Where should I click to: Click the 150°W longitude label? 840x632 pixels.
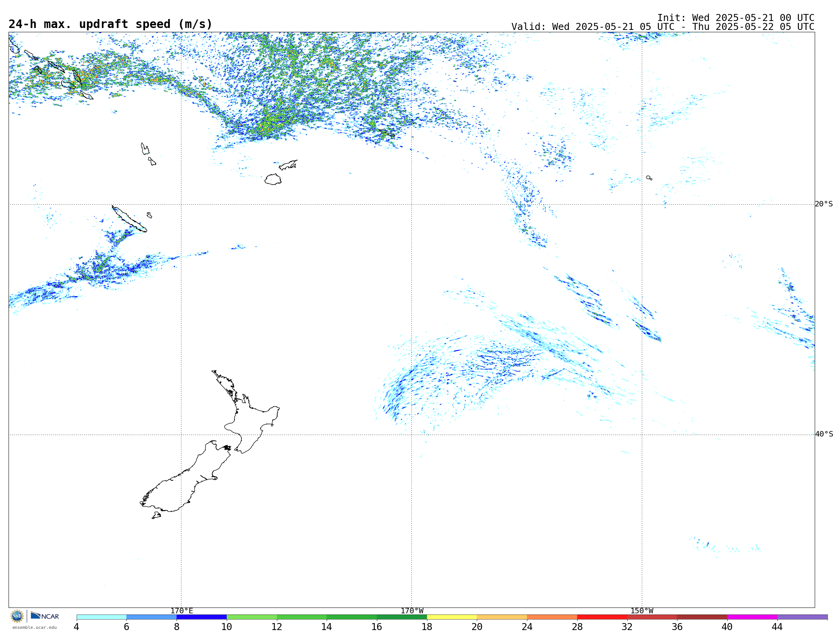click(x=642, y=611)
